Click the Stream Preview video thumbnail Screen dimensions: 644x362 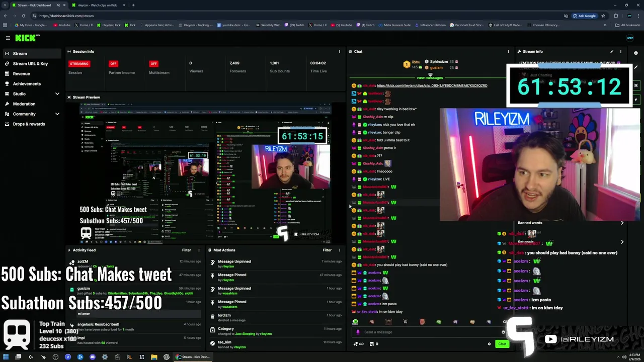(x=205, y=173)
